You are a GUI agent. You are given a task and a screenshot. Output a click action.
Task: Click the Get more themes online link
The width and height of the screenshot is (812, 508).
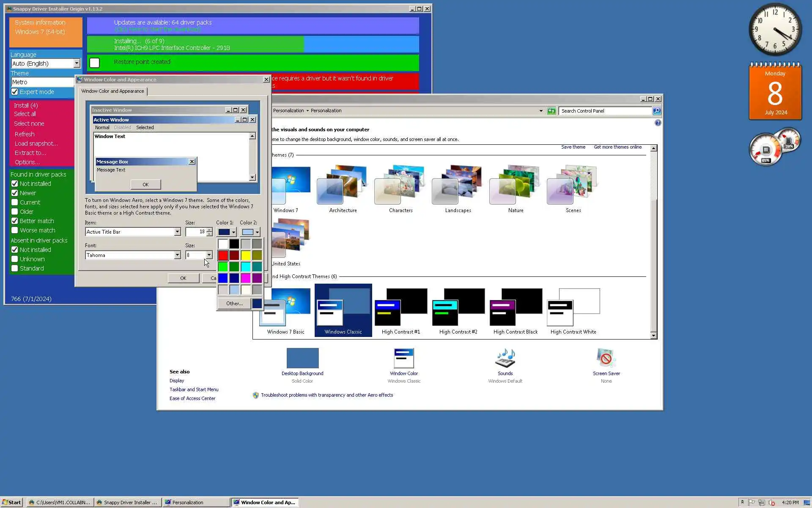point(617,147)
